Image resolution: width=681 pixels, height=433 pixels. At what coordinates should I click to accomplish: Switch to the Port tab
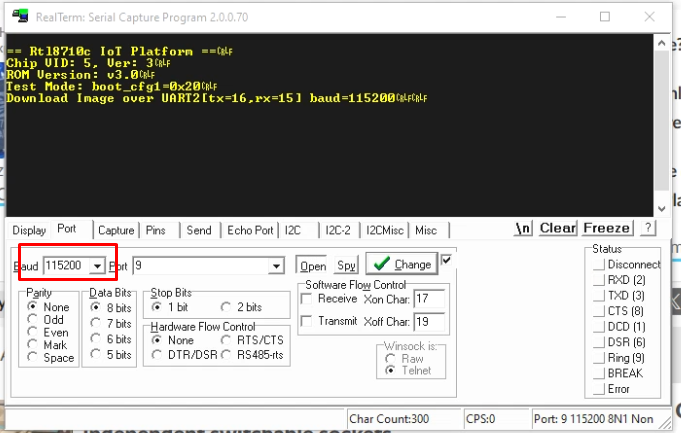[66, 228]
